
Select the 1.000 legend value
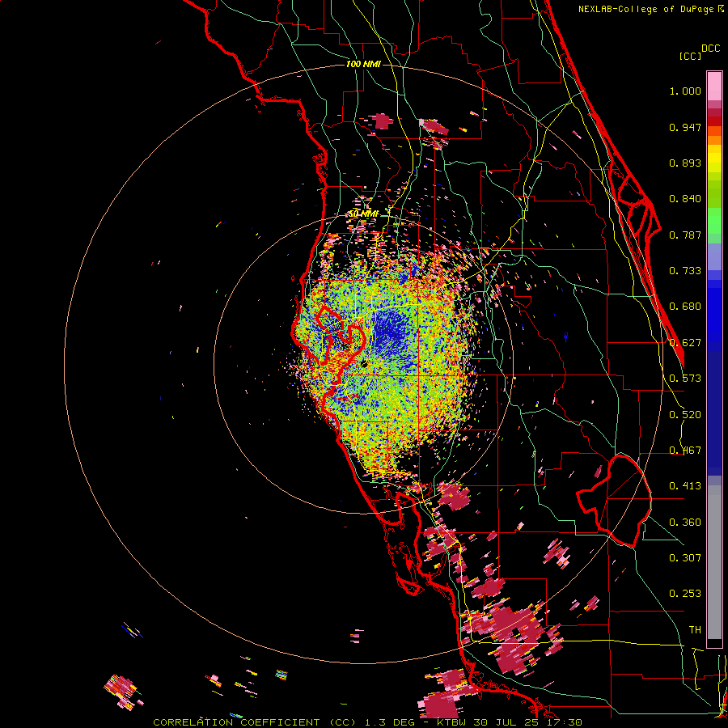pos(685,91)
